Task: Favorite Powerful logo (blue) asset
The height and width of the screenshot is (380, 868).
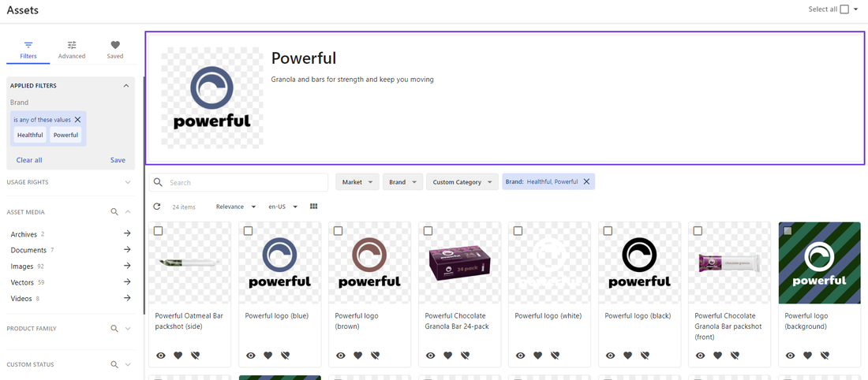Action: (268, 355)
